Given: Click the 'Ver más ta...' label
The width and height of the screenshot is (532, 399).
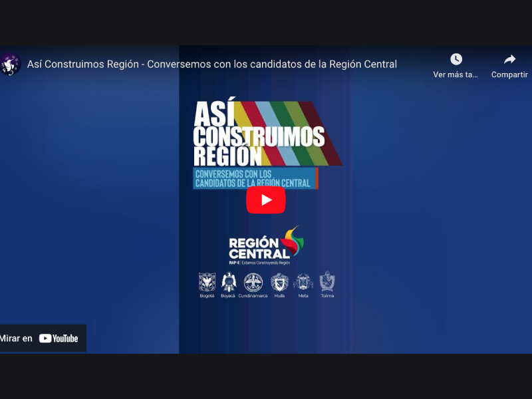Looking at the screenshot, I should coord(456,75).
